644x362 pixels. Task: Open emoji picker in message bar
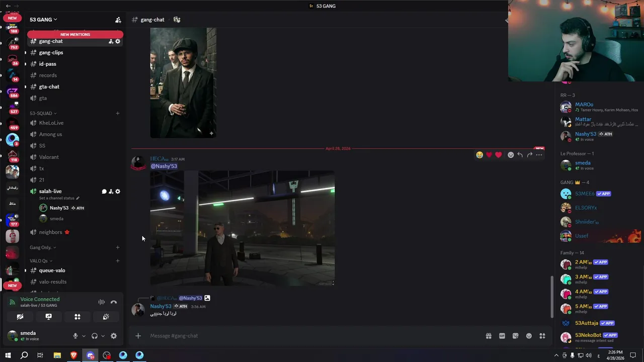pyautogui.click(x=529, y=336)
